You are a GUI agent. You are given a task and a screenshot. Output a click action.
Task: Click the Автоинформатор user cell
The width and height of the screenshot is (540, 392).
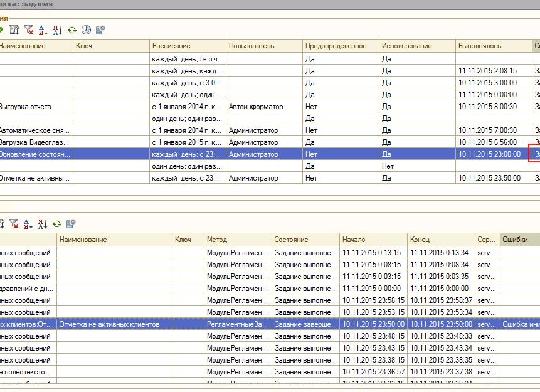coord(264,107)
